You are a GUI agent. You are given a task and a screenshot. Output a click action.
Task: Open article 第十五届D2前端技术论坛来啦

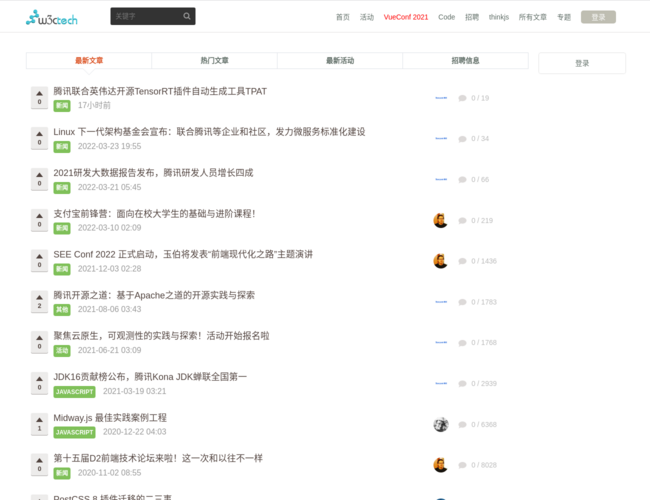[x=158, y=458]
